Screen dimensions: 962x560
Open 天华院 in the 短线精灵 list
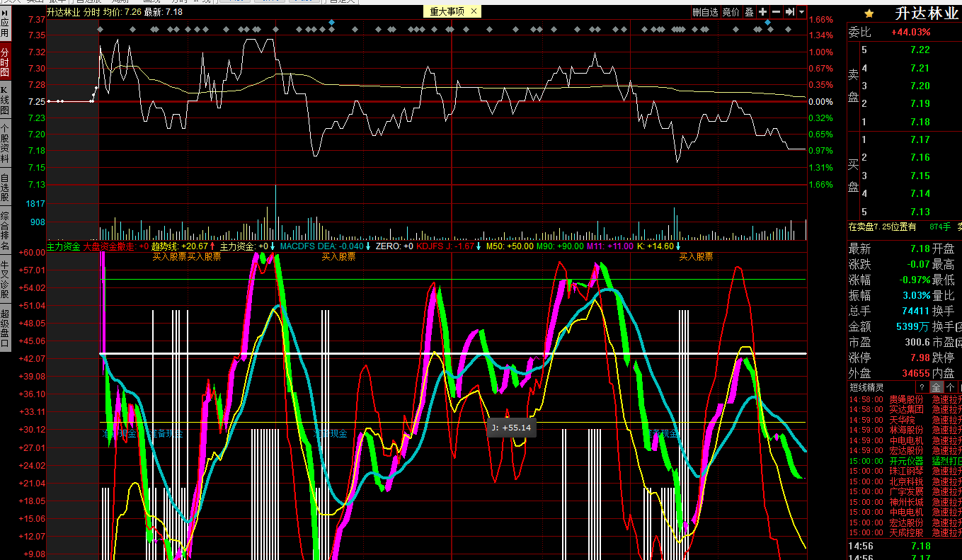pyautogui.click(x=902, y=419)
